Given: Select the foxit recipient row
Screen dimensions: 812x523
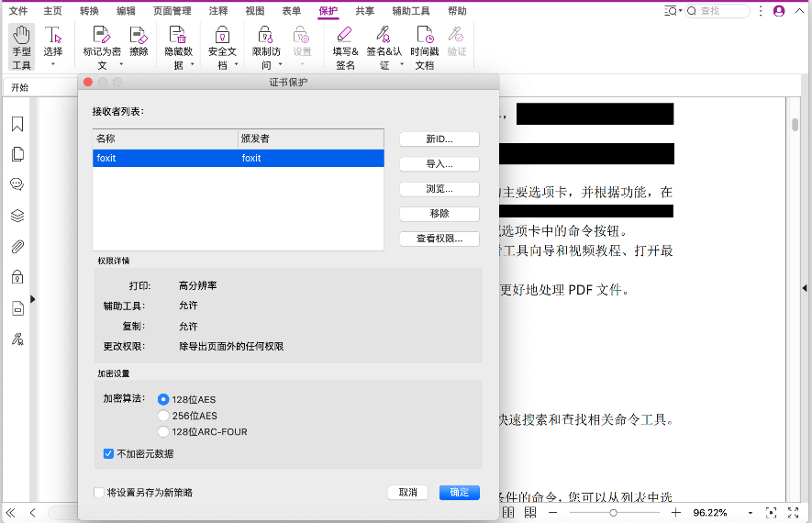Looking at the screenshot, I should tap(239, 158).
